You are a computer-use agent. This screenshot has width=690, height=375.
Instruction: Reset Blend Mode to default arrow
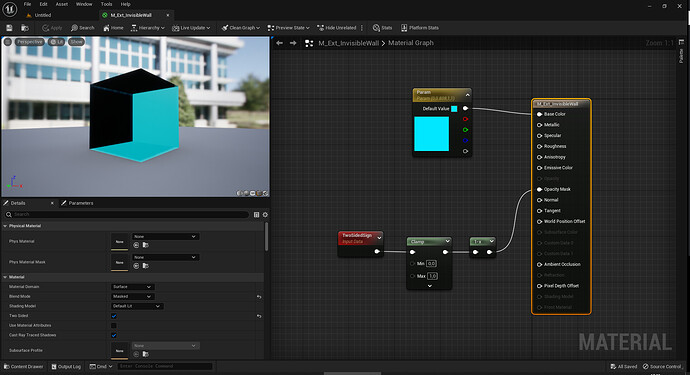click(259, 297)
